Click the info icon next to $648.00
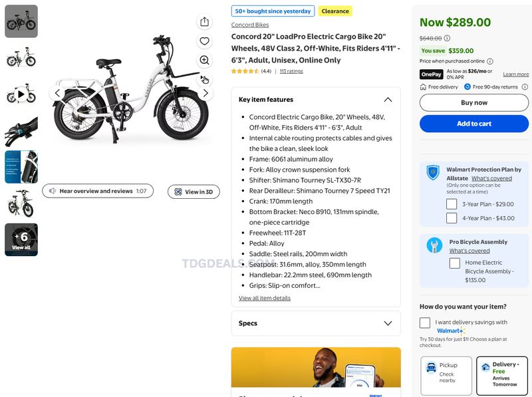Image resolution: width=532 pixels, height=397 pixels. tap(447, 38)
